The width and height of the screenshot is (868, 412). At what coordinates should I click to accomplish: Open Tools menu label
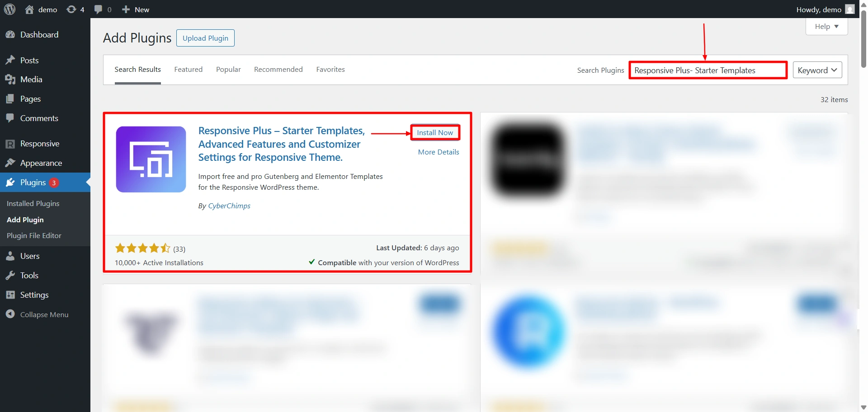[29, 276]
